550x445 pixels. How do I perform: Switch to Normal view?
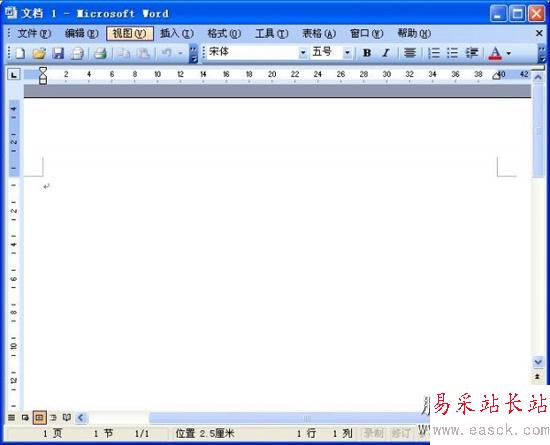12,418
